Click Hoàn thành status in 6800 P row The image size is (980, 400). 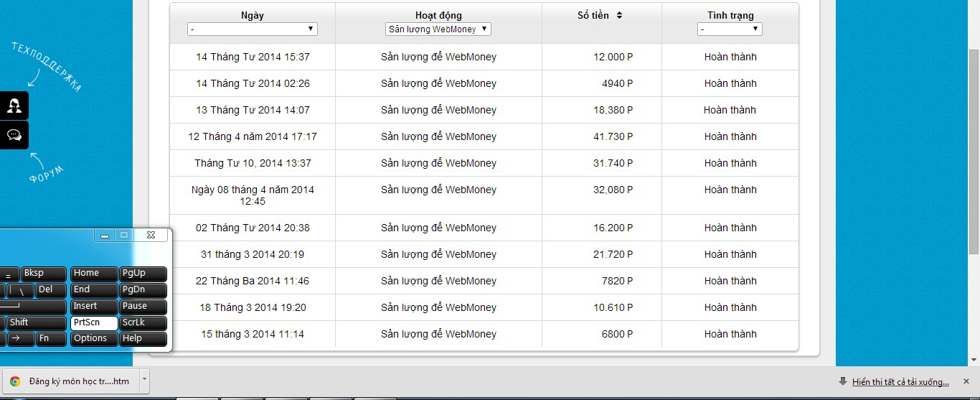730,334
